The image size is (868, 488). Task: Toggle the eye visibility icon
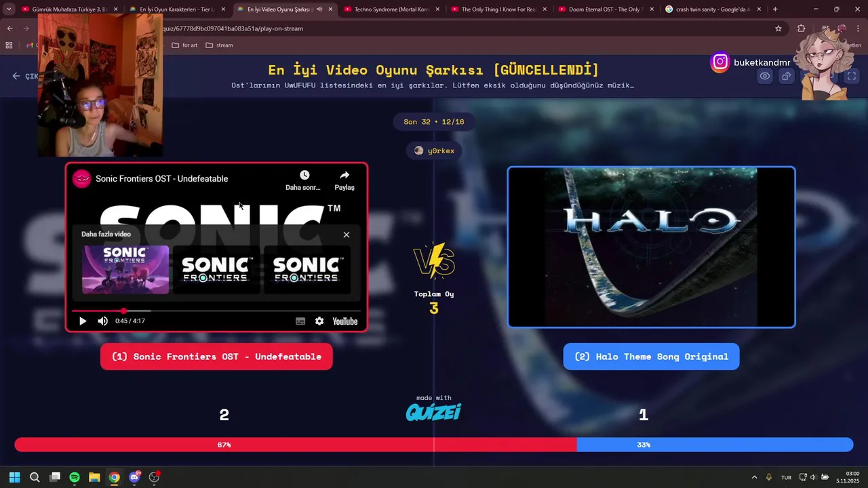[x=764, y=76]
